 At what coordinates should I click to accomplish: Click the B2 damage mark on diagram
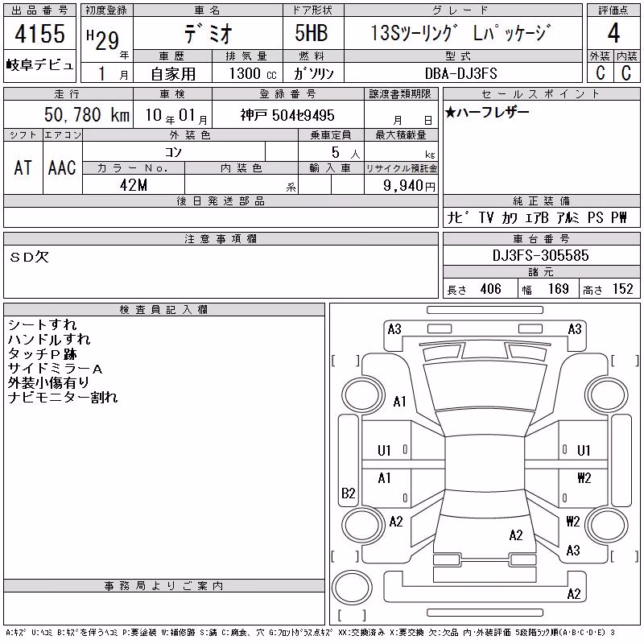(349, 493)
